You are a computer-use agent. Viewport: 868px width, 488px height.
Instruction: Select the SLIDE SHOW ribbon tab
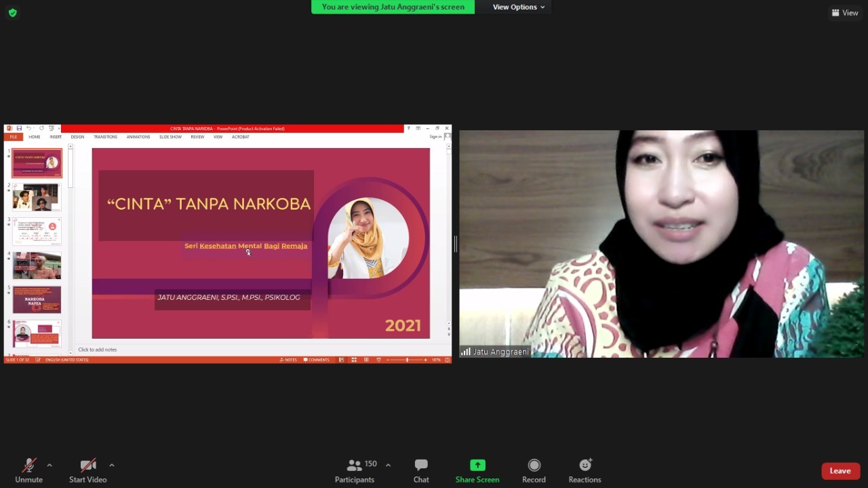point(170,137)
